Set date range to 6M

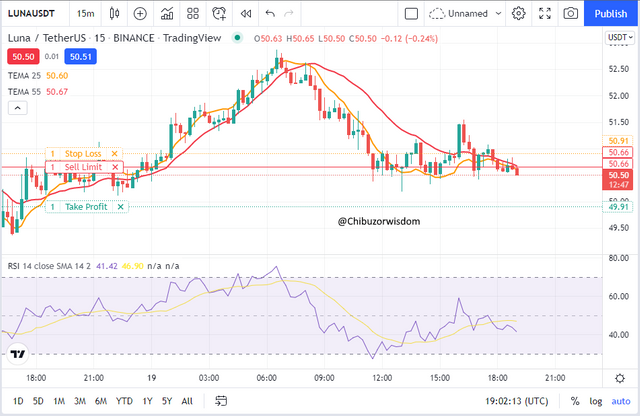coord(101,401)
